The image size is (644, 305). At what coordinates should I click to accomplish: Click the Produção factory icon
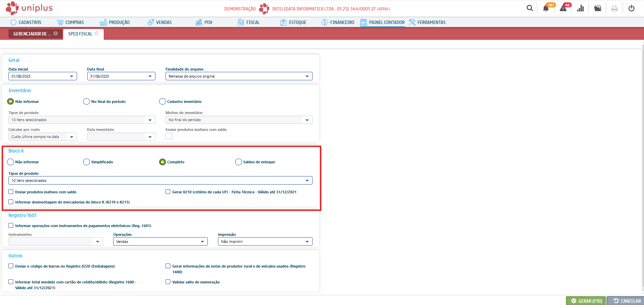coord(103,22)
